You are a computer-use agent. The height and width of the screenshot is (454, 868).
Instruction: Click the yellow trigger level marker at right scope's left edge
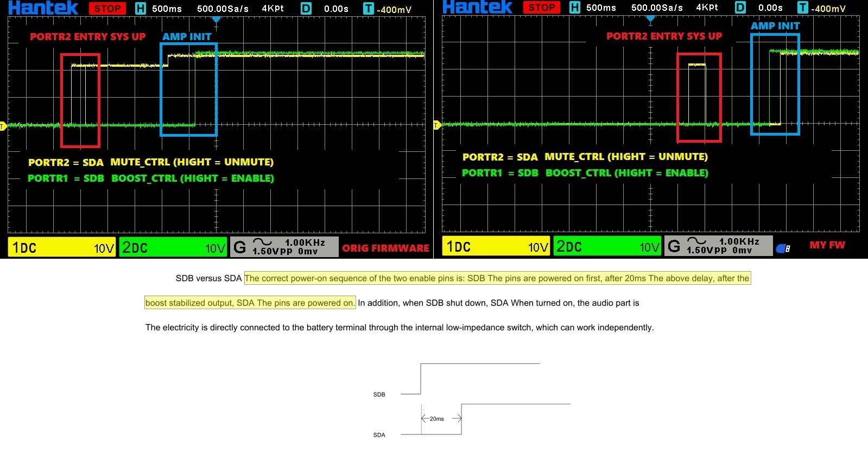(437, 126)
